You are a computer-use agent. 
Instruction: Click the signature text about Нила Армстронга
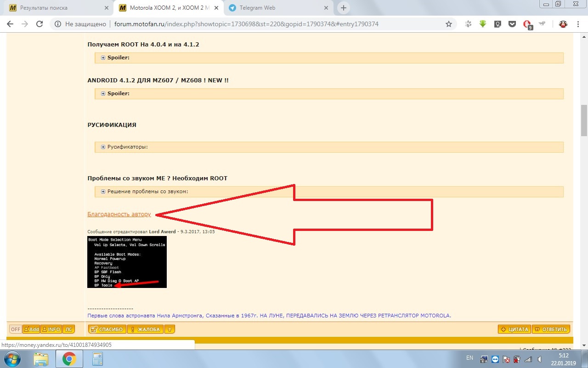pos(269,316)
